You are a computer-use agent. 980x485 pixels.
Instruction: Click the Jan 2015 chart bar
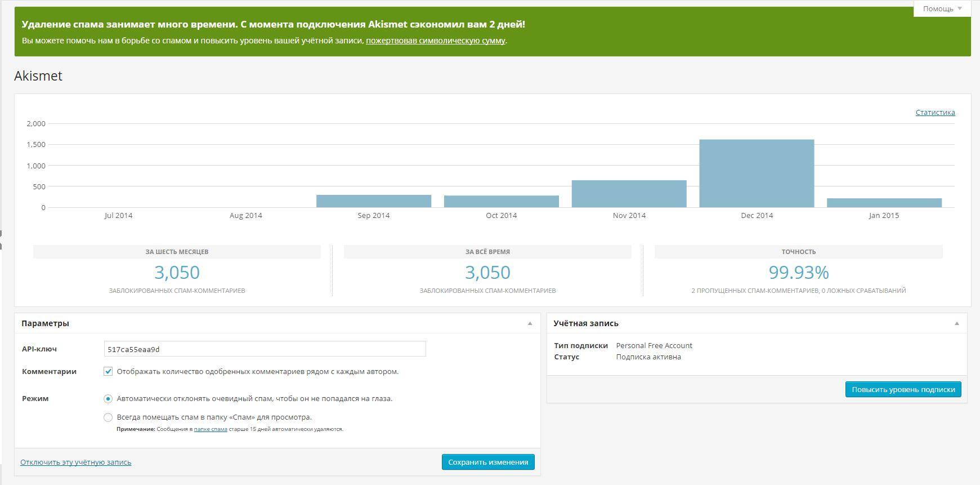click(x=884, y=203)
